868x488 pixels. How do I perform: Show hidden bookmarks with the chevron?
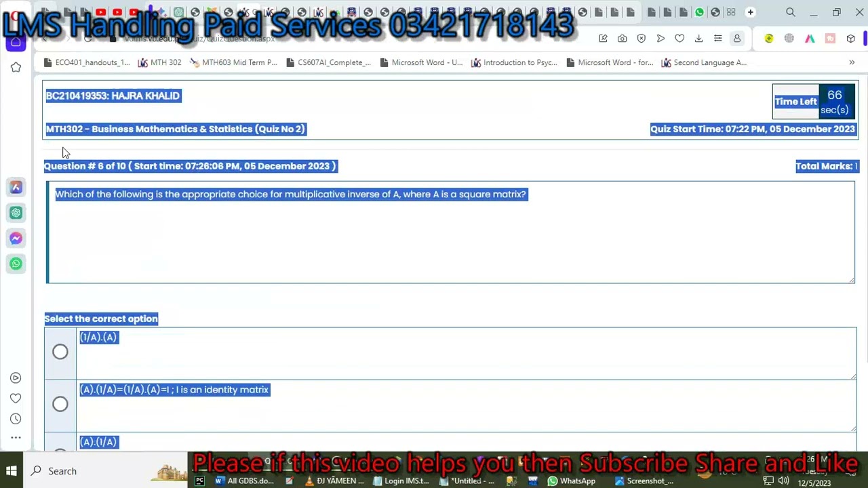852,62
